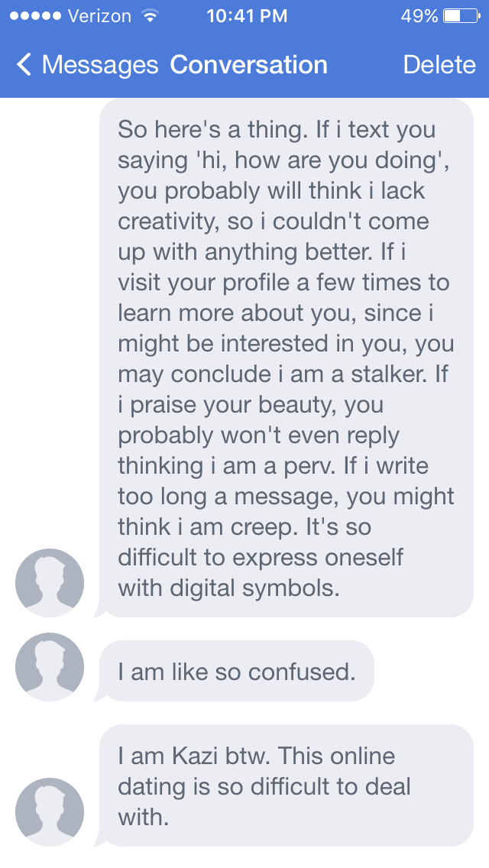The height and width of the screenshot is (868, 489).
Task: Tap the Wi-Fi status icon
Action: pyautogui.click(x=150, y=16)
